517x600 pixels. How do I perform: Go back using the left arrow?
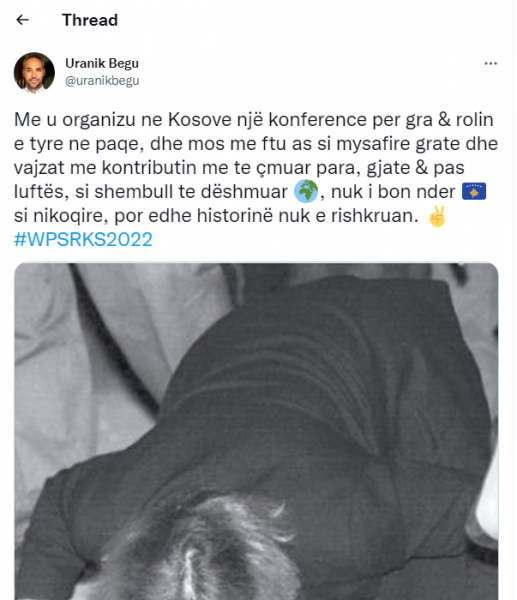pyautogui.click(x=23, y=20)
